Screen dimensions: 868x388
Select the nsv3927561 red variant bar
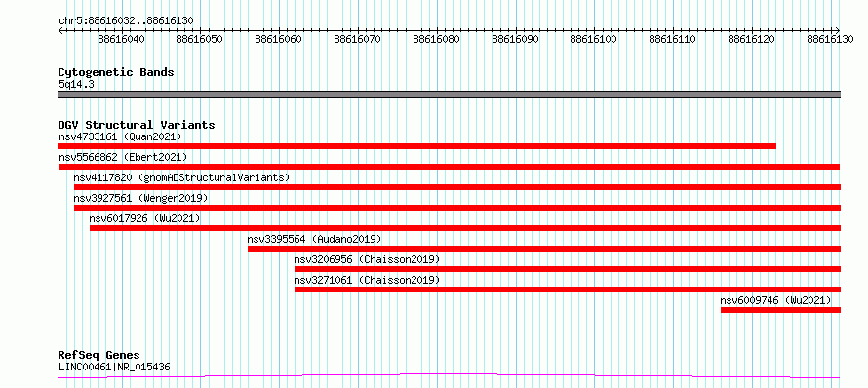(x=457, y=208)
